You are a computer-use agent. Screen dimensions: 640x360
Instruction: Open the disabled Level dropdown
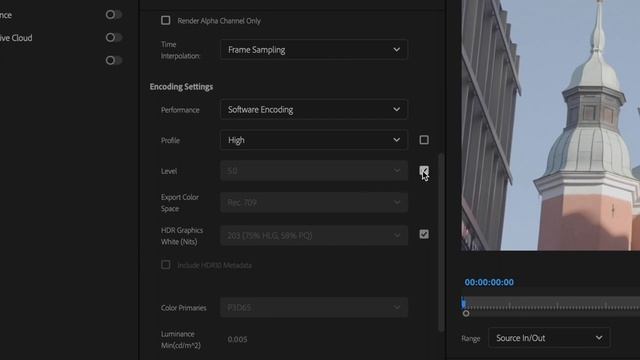[313, 171]
